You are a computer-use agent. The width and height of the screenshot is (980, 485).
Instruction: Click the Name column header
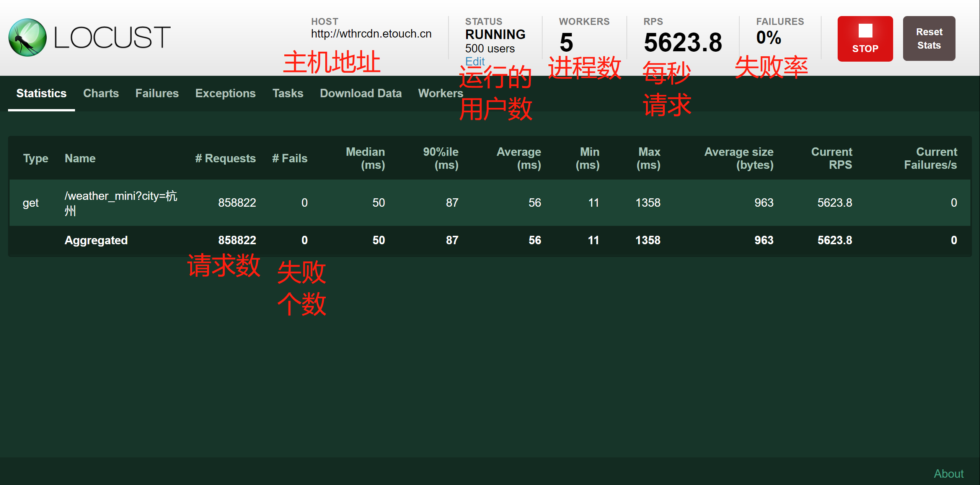coord(80,158)
